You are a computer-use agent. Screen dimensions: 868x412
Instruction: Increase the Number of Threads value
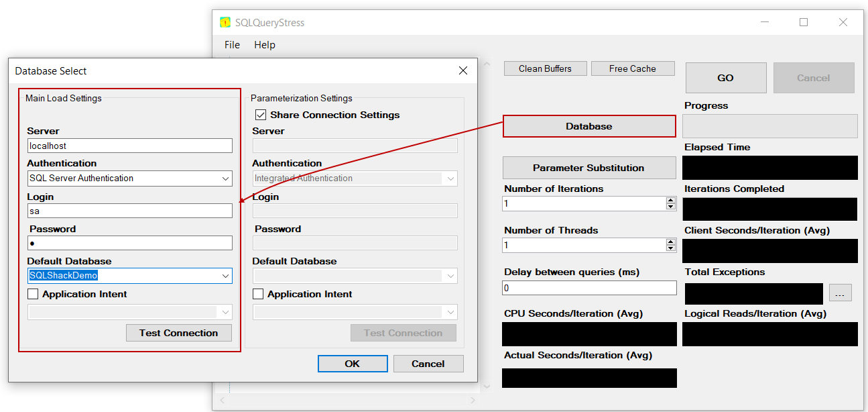pos(670,242)
